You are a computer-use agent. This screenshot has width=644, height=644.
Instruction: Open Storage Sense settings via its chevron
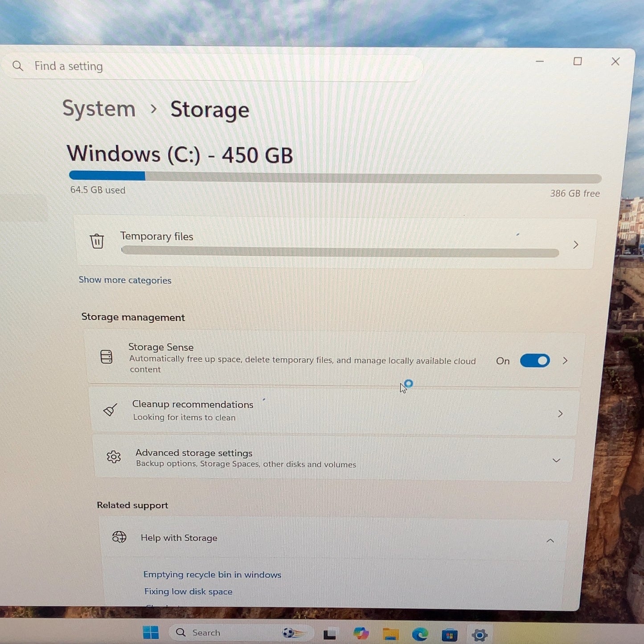pos(565,361)
